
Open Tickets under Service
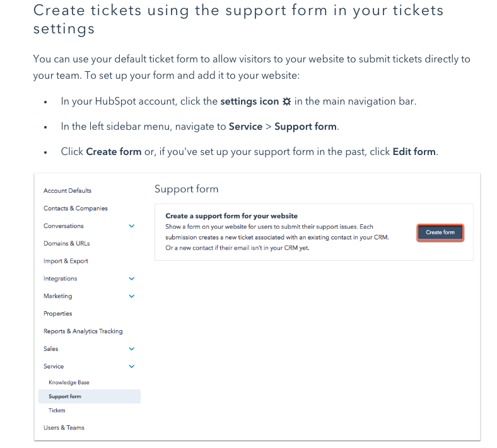point(57,410)
